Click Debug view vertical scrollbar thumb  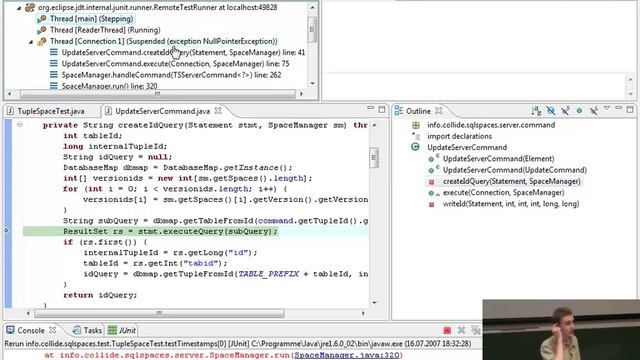click(312, 29)
